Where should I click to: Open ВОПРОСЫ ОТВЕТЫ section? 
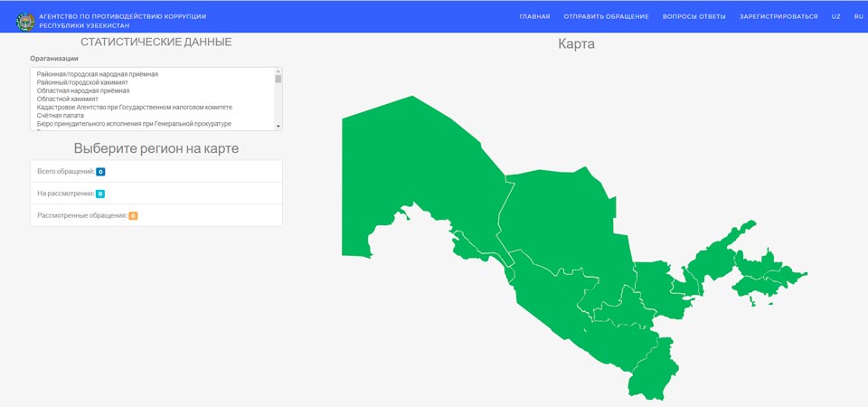[x=693, y=16]
